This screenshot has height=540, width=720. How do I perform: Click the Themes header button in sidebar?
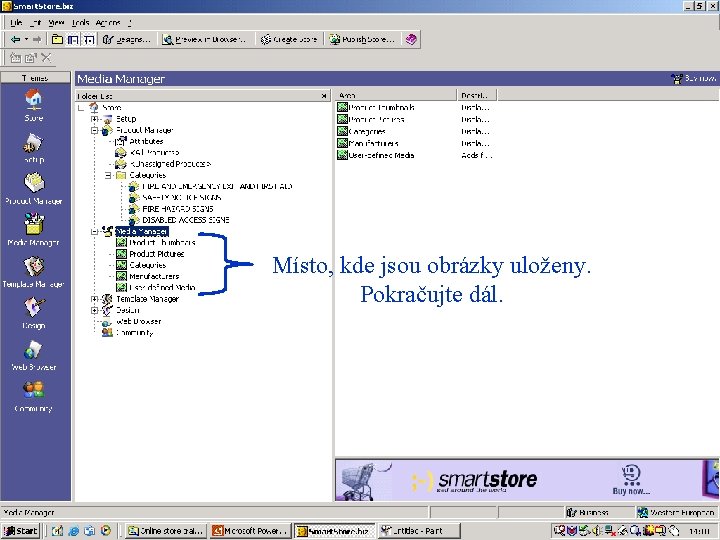click(35, 78)
